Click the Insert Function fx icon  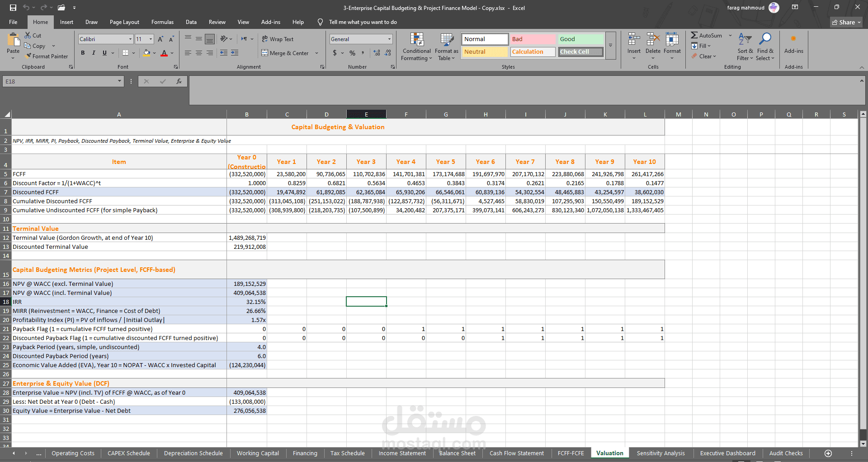click(179, 81)
